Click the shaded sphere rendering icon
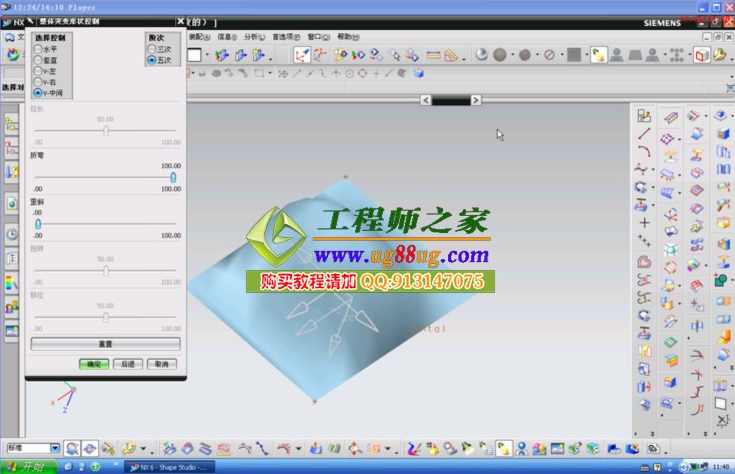The width and height of the screenshot is (735, 474). [x=481, y=54]
